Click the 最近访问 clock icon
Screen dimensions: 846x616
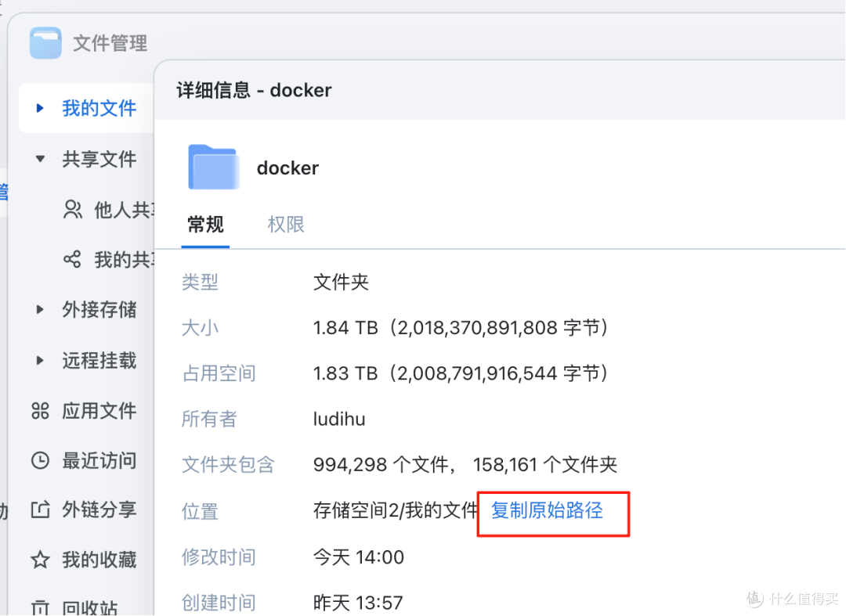click(40, 460)
